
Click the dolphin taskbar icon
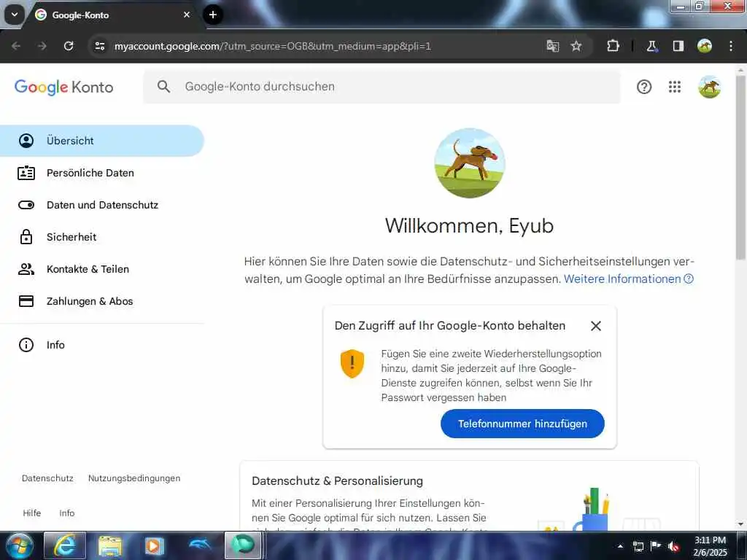coord(199,545)
